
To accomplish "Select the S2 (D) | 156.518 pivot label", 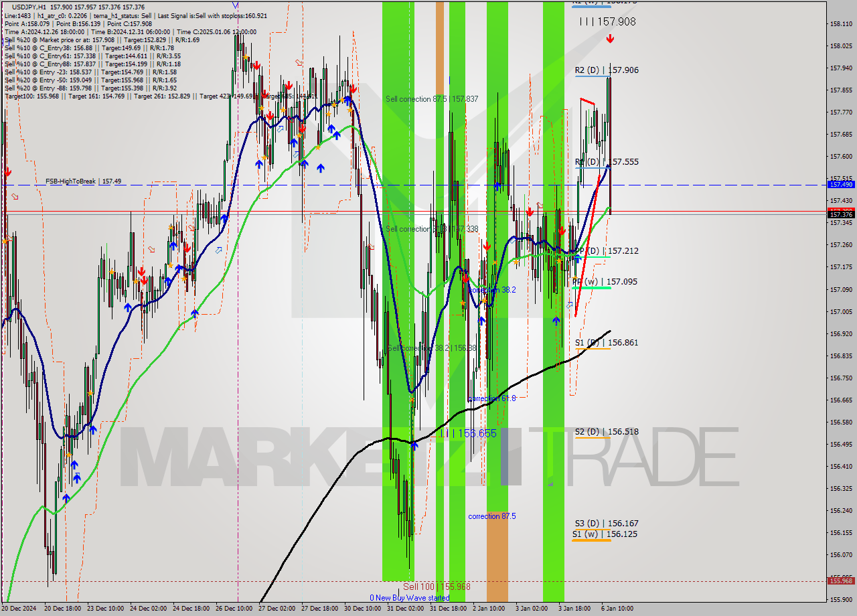I will pyautogui.click(x=607, y=432).
